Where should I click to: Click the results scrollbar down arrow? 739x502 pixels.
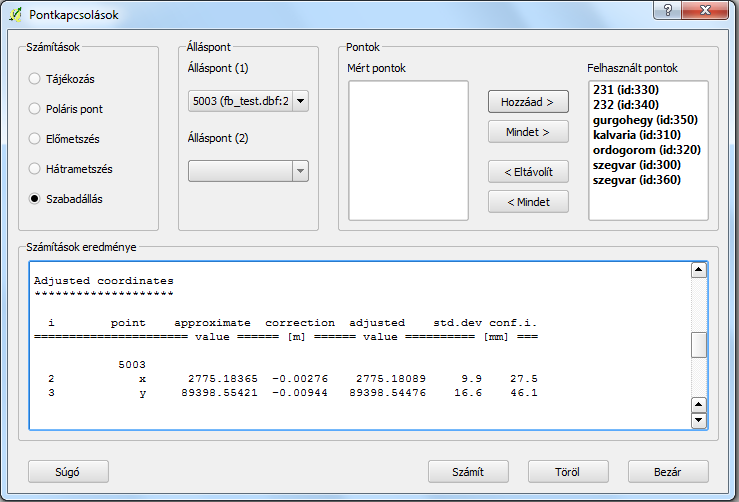click(699, 421)
